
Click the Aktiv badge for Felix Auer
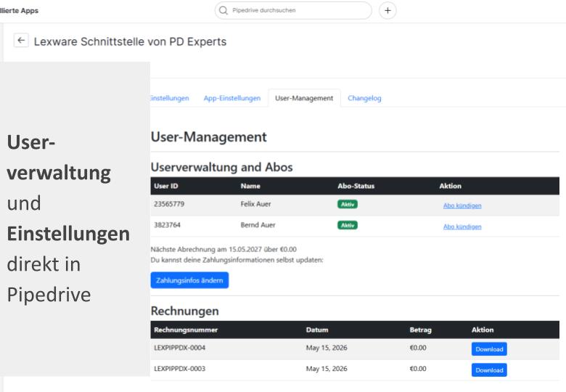click(348, 204)
